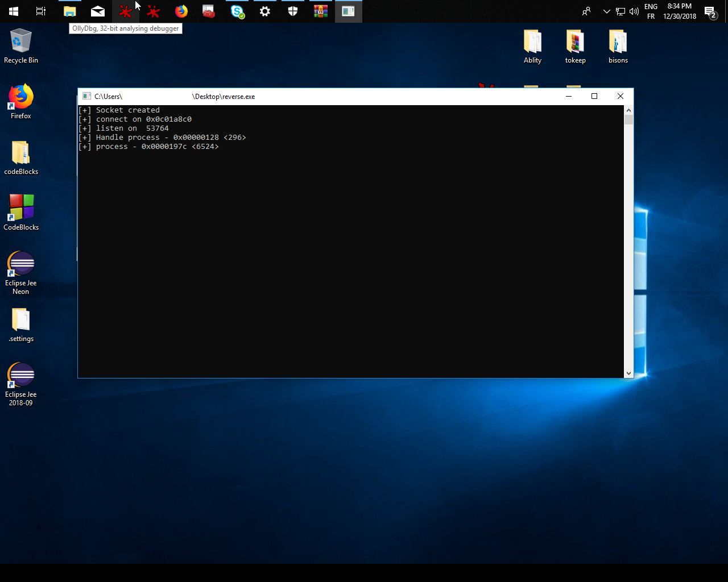Click the WinRAR icon in the taskbar
This screenshot has width=728, height=582.
click(x=321, y=11)
